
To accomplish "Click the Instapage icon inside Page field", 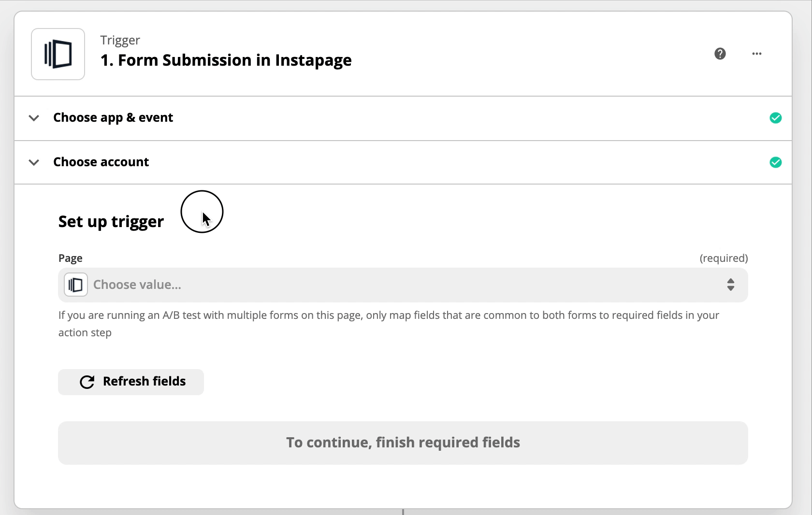I will tap(76, 285).
